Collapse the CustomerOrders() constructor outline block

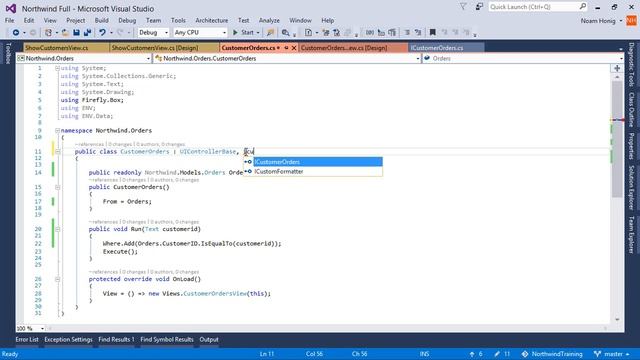(x=58, y=187)
